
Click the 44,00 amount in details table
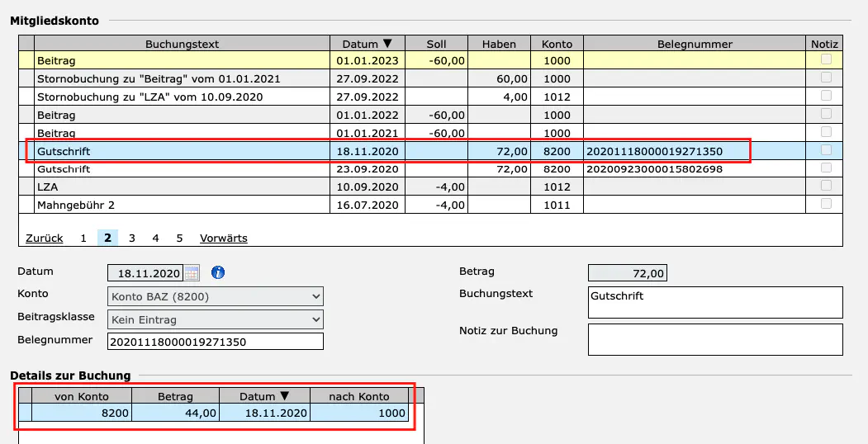[x=175, y=413]
